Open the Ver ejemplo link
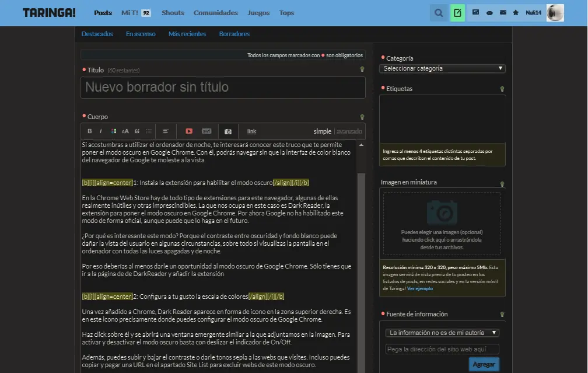Screen dimensions: 588x373 (x=420, y=288)
